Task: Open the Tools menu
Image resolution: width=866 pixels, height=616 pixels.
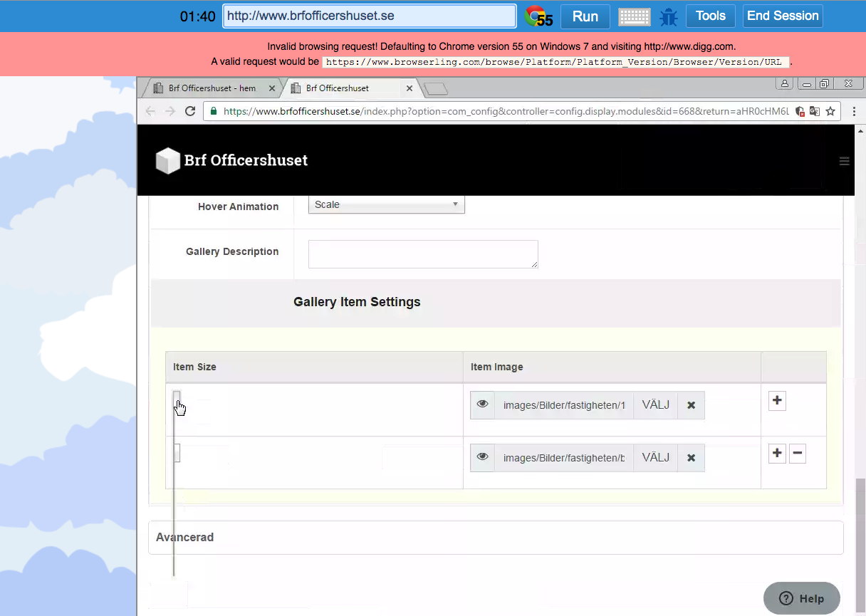Action: click(710, 16)
